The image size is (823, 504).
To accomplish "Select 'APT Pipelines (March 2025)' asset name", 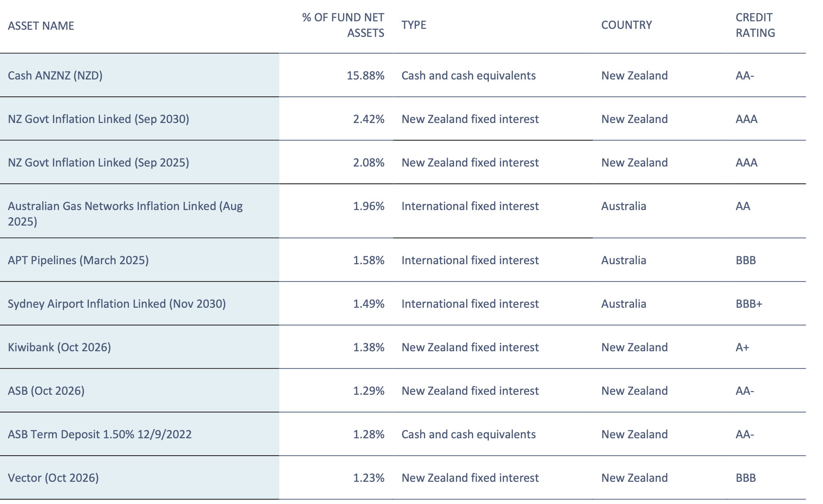I will (78, 260).
